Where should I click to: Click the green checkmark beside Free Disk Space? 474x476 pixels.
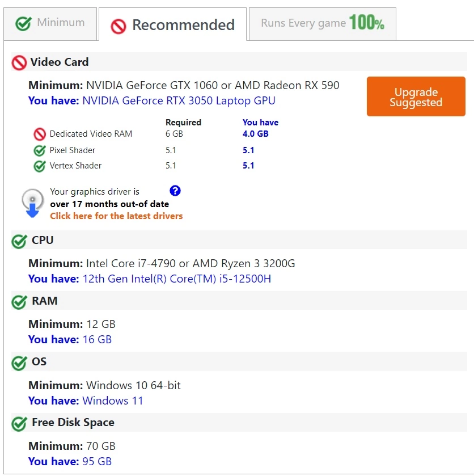tap(19, 424)
